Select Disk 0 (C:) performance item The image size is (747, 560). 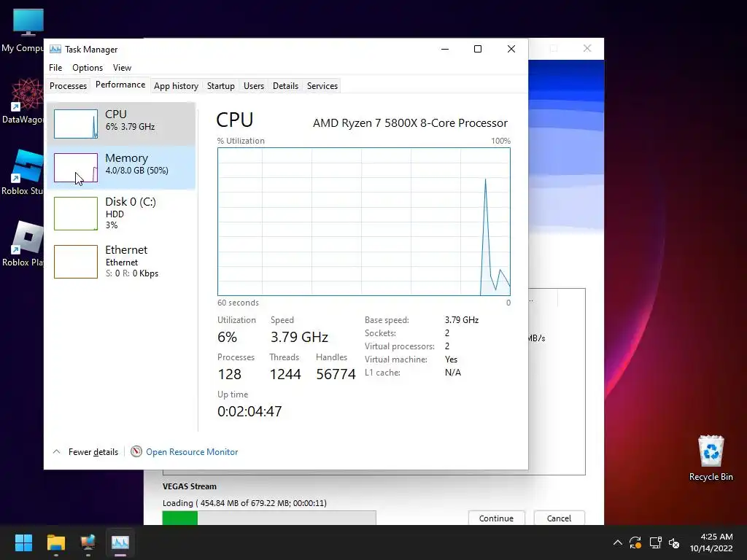tap(121, 213)
